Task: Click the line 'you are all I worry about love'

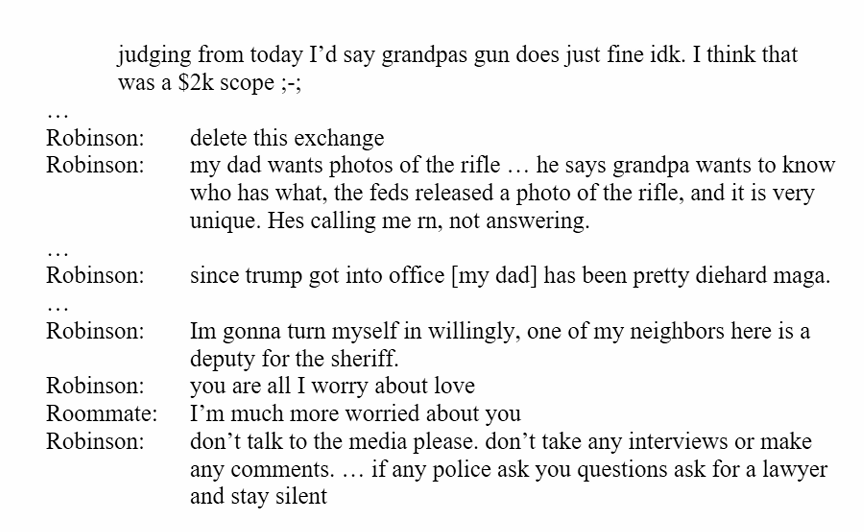Action: (x=332, y=386)
